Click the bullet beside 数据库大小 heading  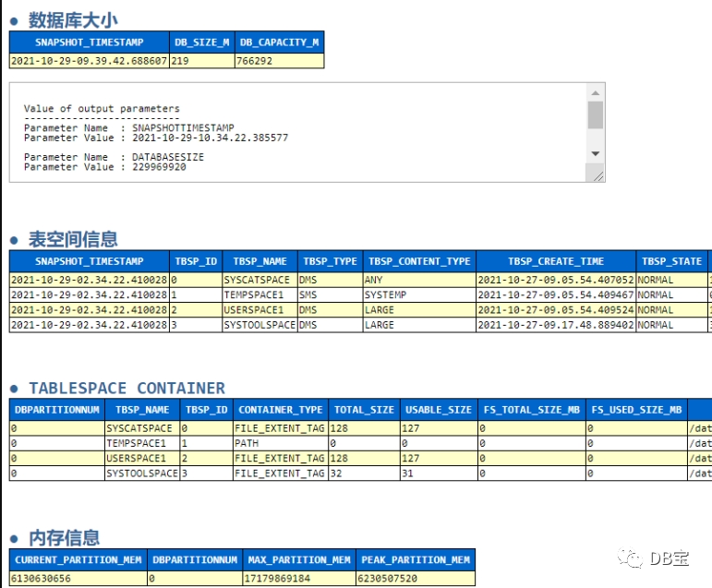pyautogui.click(x=14, y=21)
